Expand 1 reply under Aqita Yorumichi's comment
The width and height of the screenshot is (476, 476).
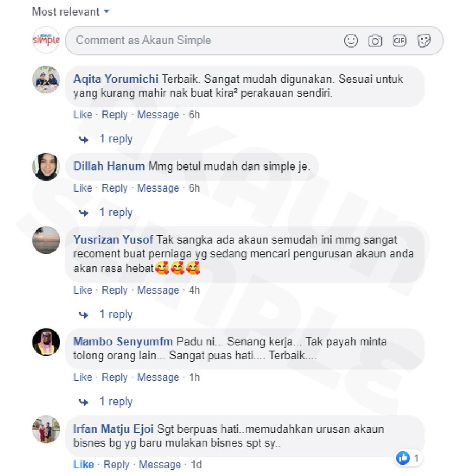(x=116, y=139)
